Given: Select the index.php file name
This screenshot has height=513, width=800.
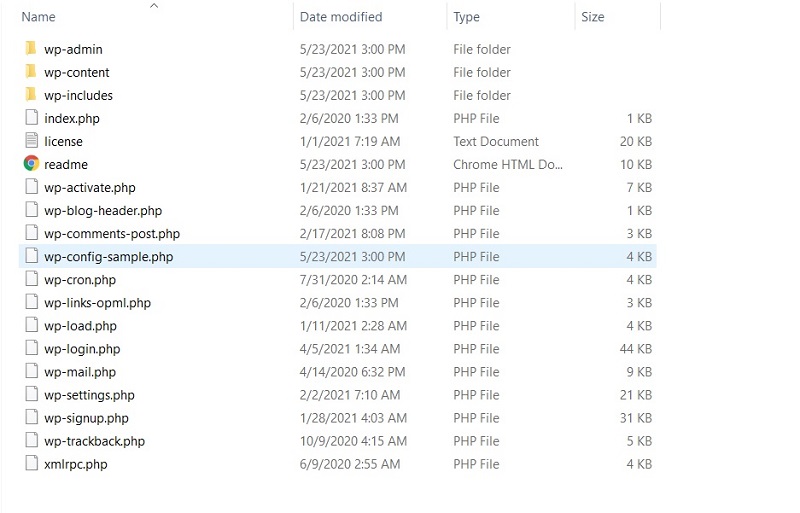Looking at the screenshot, I should pos(71,118).
